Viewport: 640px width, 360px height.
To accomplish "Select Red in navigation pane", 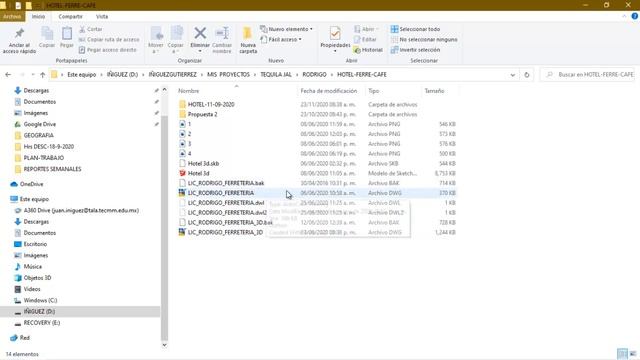I will [x=24, y=338].
